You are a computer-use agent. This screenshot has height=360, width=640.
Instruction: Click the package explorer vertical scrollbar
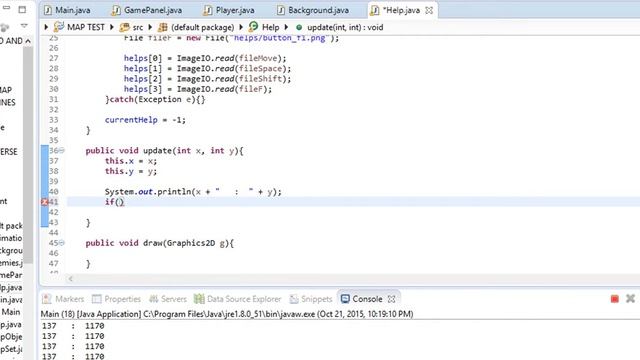28,155
